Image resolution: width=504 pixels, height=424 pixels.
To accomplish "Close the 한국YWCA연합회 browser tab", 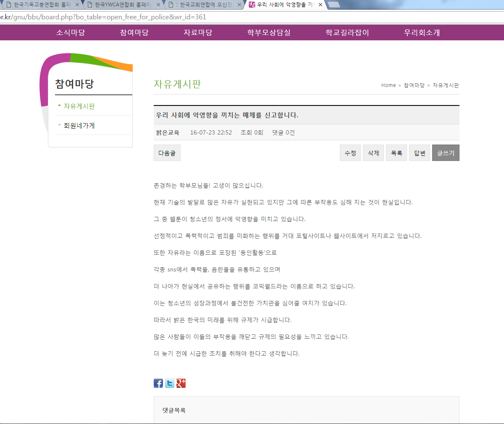I will (x=158, y=5).
